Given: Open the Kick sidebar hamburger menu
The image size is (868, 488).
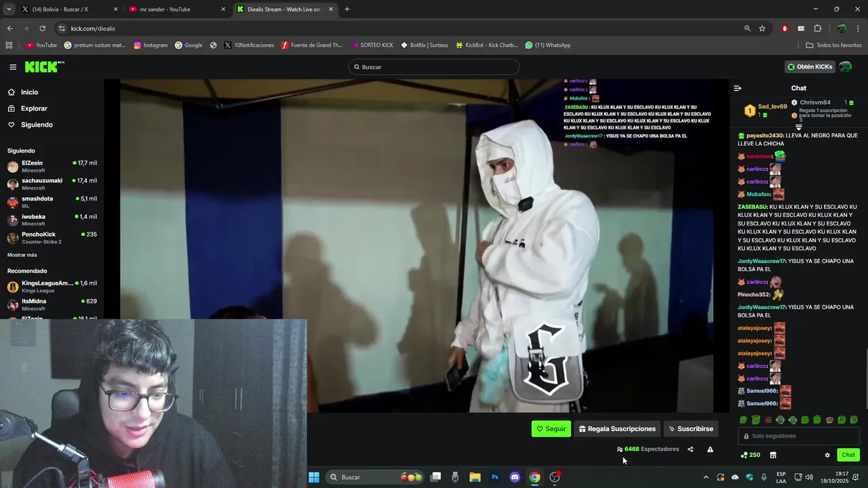Looking at the screenshot, I should click(x=13, y=67).
